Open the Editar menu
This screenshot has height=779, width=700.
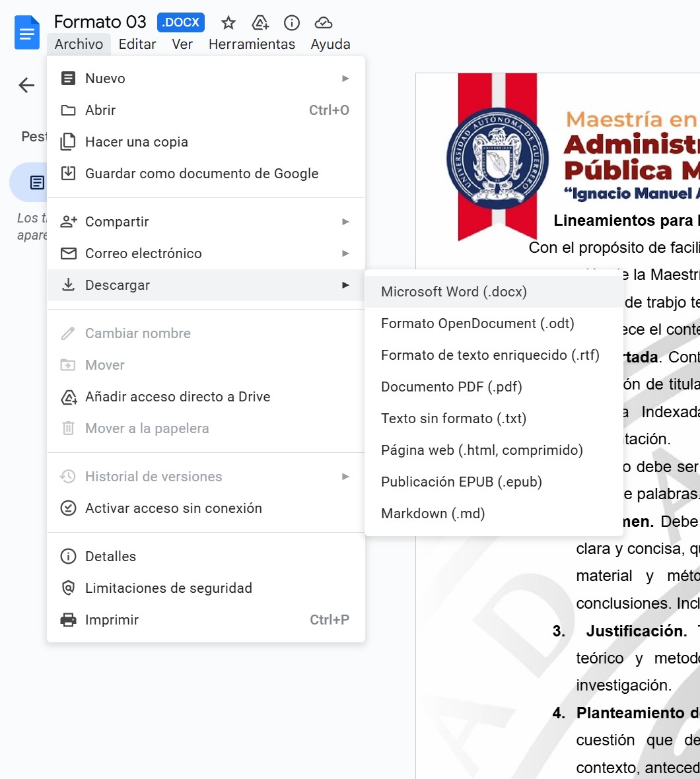click(x=137, y=44)
